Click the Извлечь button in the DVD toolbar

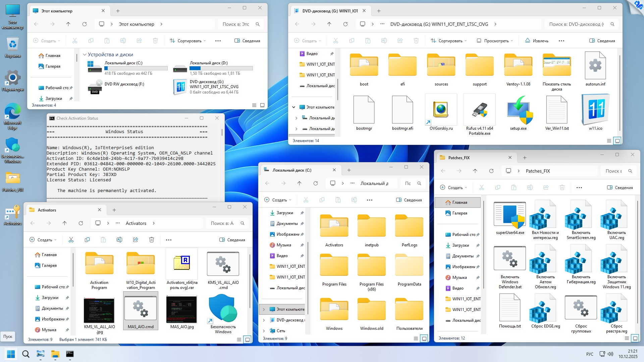point(537,41)
